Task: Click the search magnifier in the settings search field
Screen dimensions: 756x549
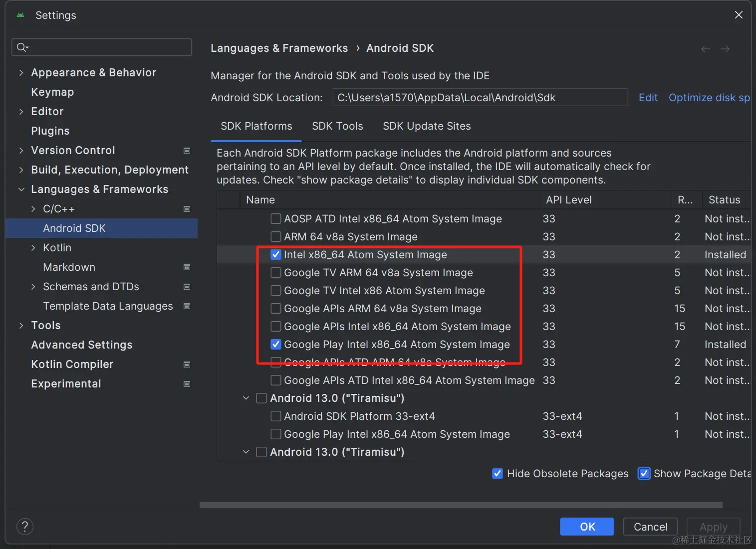Action: (22, 47)
